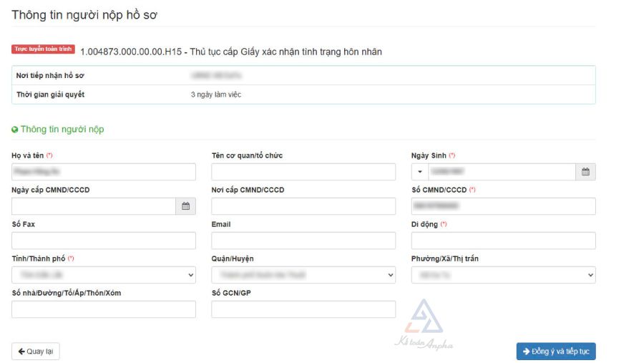Open the Tỉnh/Thành phố dropdown

[104, 275]
